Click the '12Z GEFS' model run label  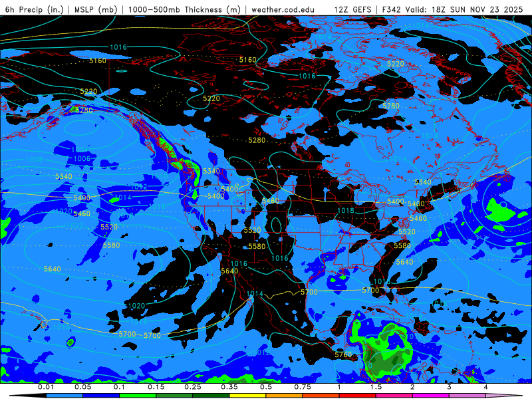coord(353,9)
